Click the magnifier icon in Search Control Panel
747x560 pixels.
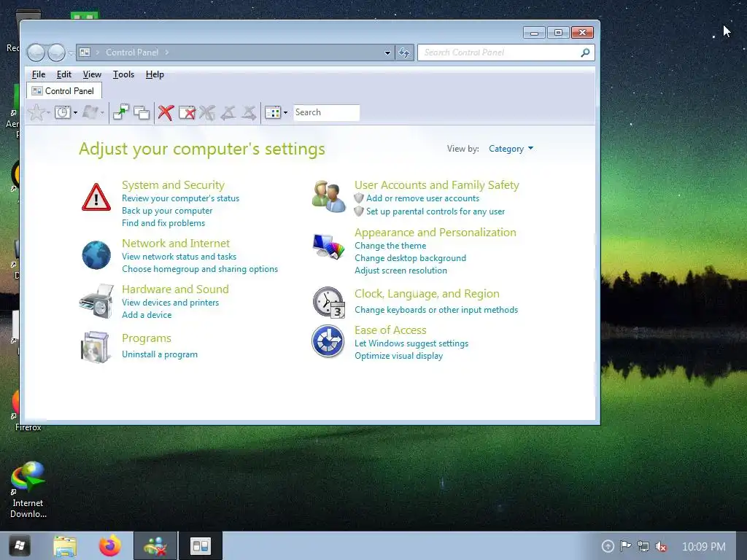(585, 52)
